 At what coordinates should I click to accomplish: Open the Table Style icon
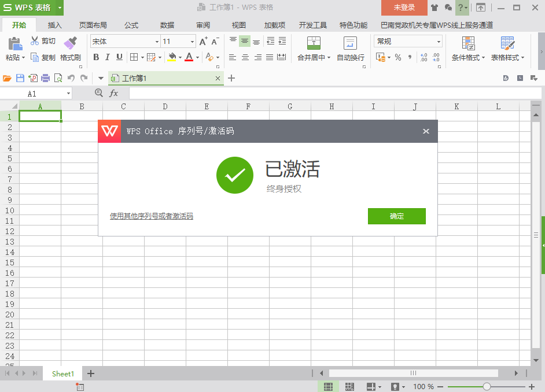(x=507, y=43)
